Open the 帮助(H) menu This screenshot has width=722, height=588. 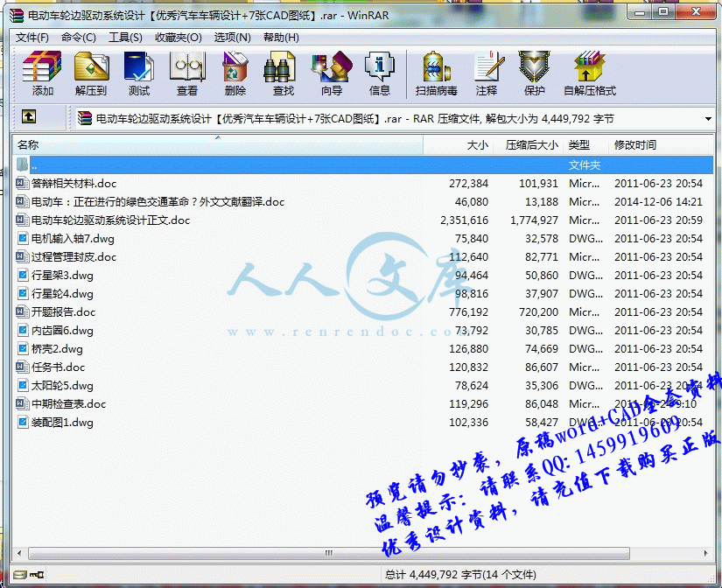(x=281, y=38)
